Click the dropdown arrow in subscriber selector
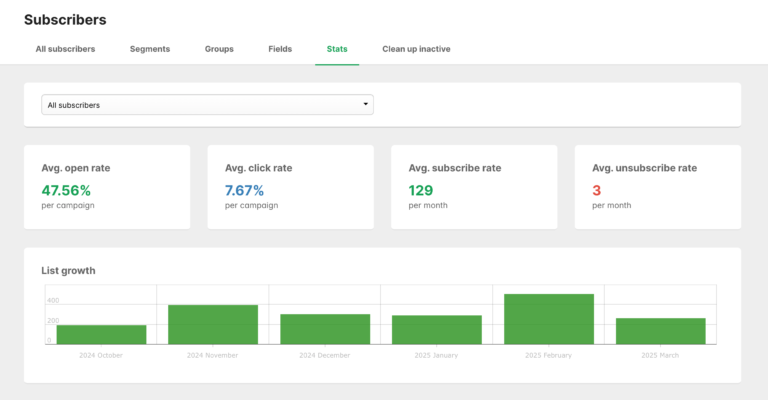768x400 pixels. pos(366,104)
